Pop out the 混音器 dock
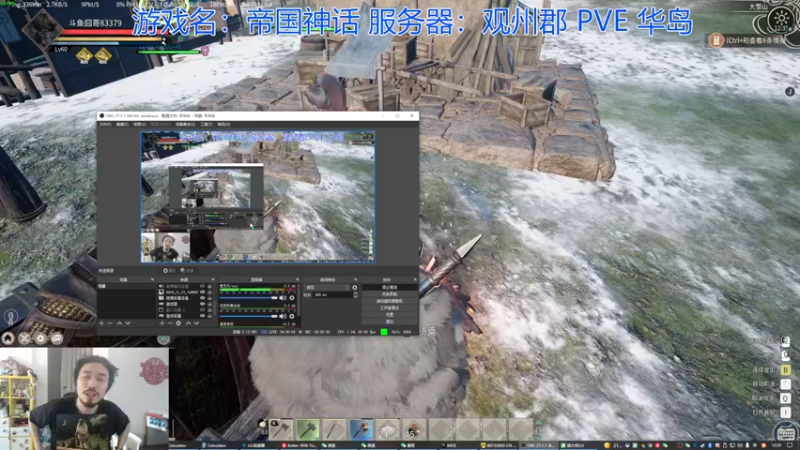 [297, 280]
